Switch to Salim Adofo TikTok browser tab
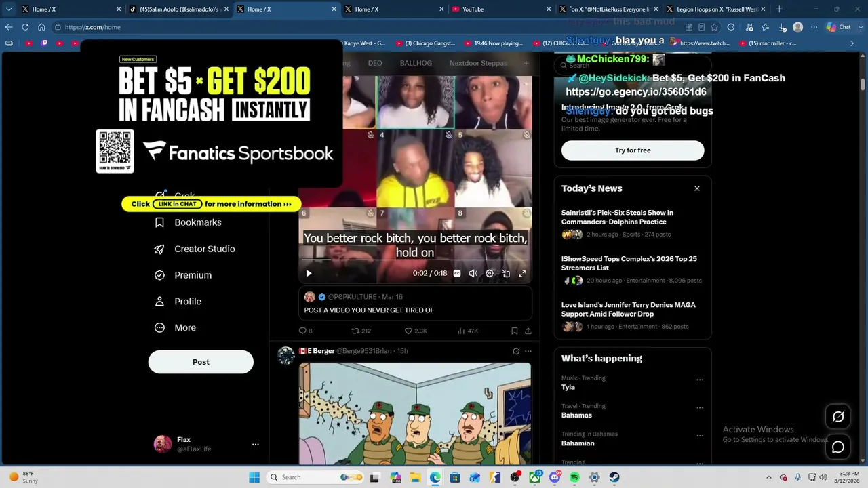 178,9
